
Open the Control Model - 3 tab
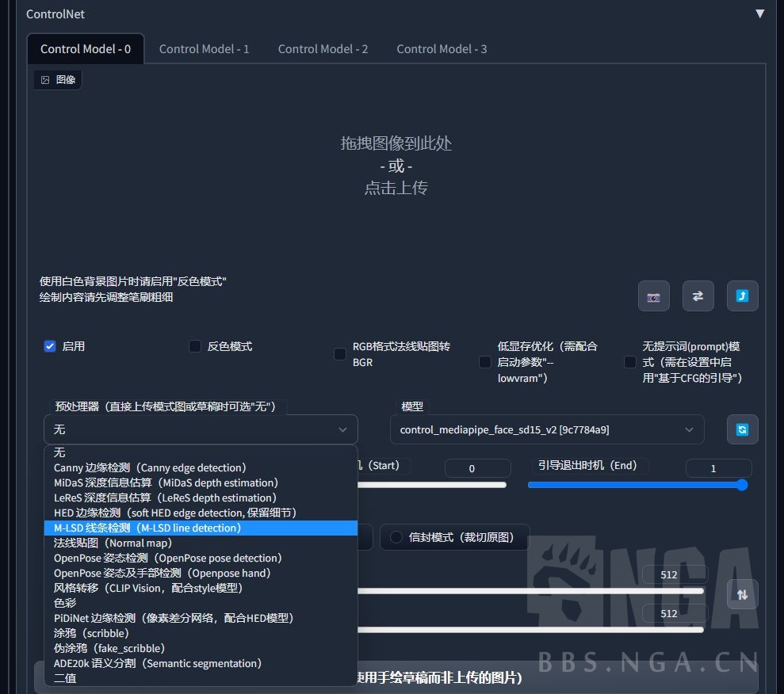pyautogui.click(x=442, y=49)
